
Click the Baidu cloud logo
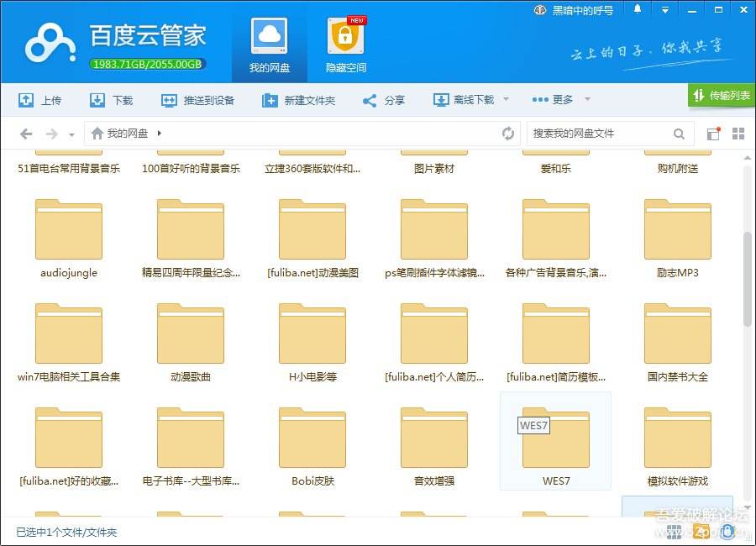(x=50, y=44)
